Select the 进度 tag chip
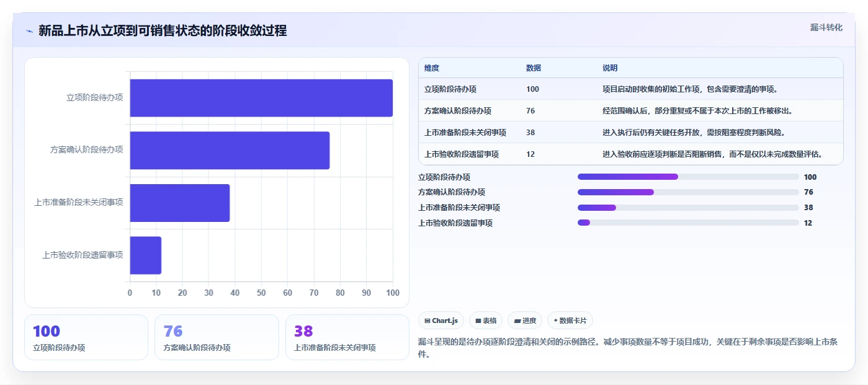 coord(525,321)
